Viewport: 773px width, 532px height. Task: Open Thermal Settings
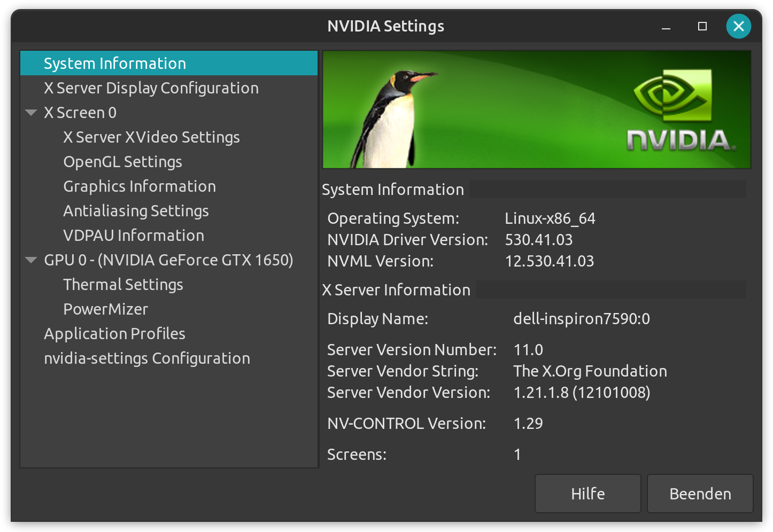click(123, 285)
